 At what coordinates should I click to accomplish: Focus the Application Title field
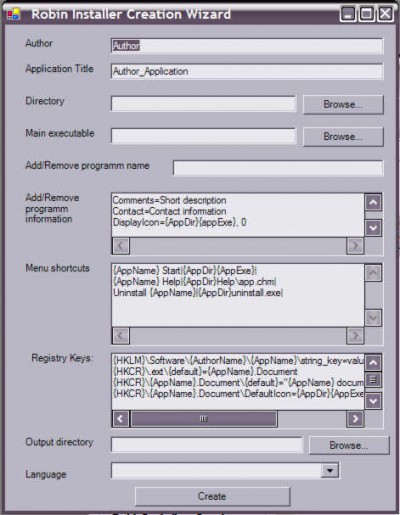(x=247, y=71)
